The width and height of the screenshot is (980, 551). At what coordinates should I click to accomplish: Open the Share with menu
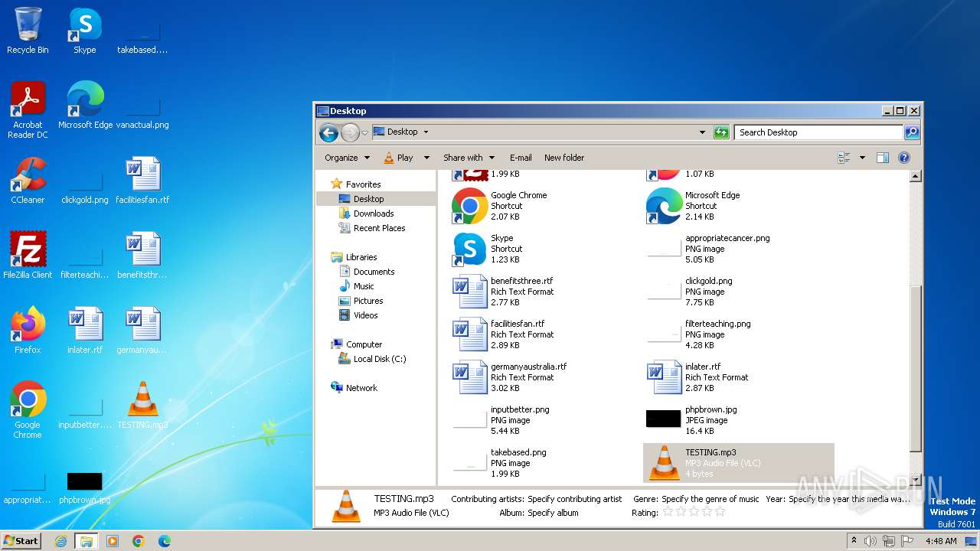(x=469, y=158)
